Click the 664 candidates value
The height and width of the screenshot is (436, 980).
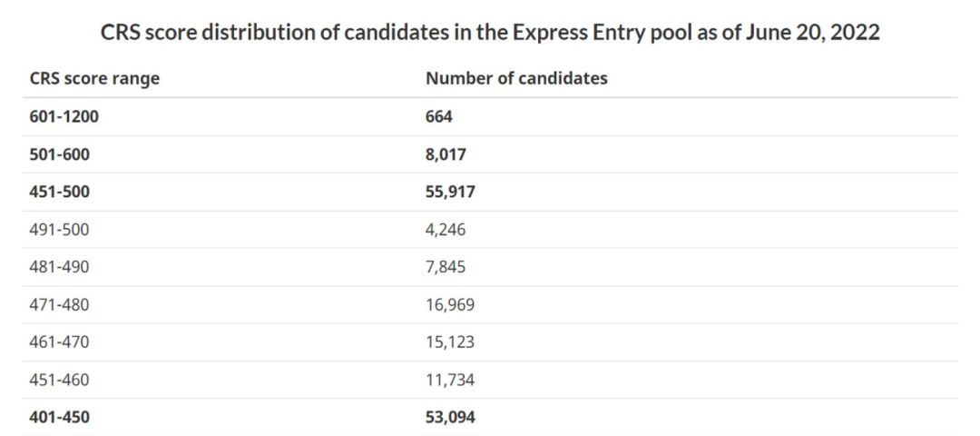(439, 117)
